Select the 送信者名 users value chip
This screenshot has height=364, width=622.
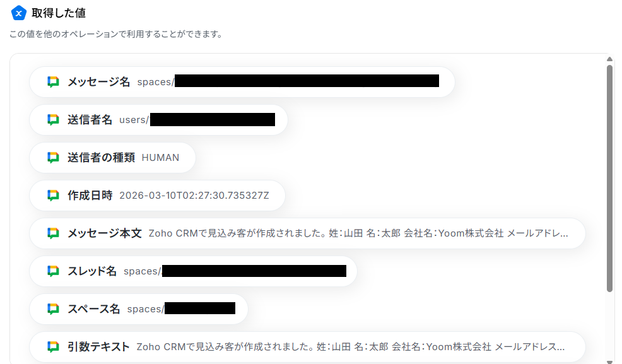(158, 120)
